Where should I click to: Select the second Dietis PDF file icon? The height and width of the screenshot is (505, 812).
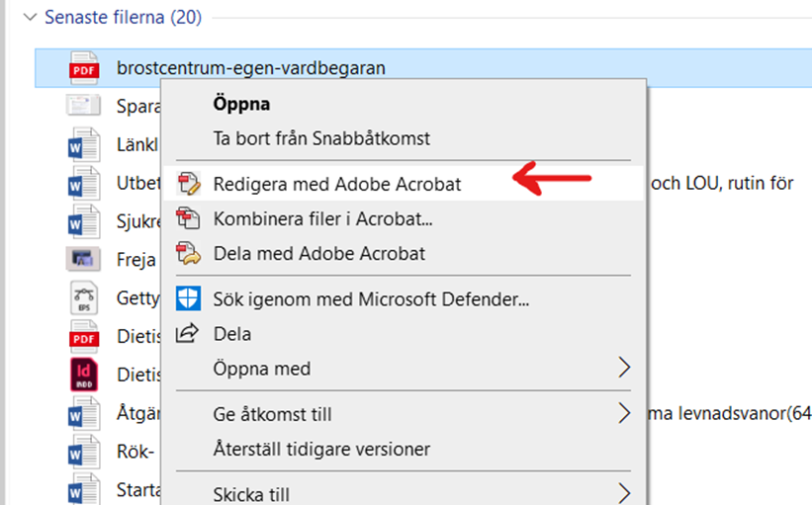click(84, 336)
